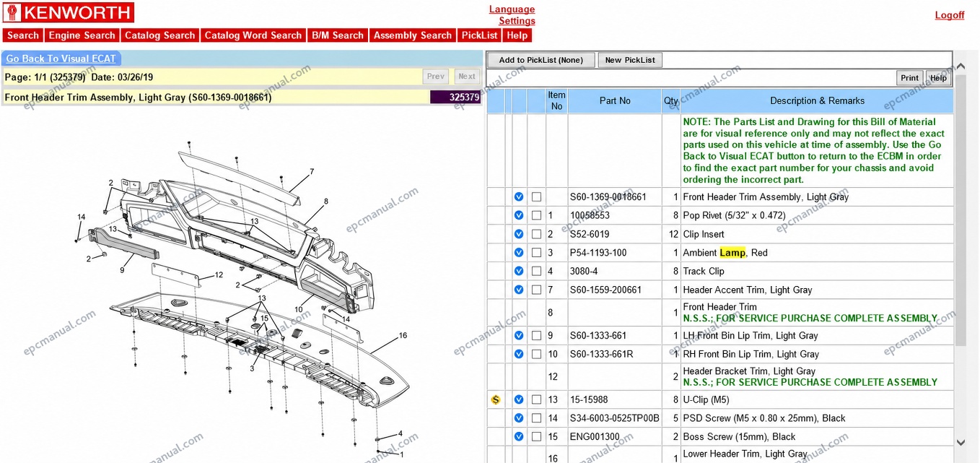Image resolution: width=980 pixels, height=463 pixels.
Task: Tick the checkbox for LH Front Bin Lip Trim
Action: pos(536,336)
